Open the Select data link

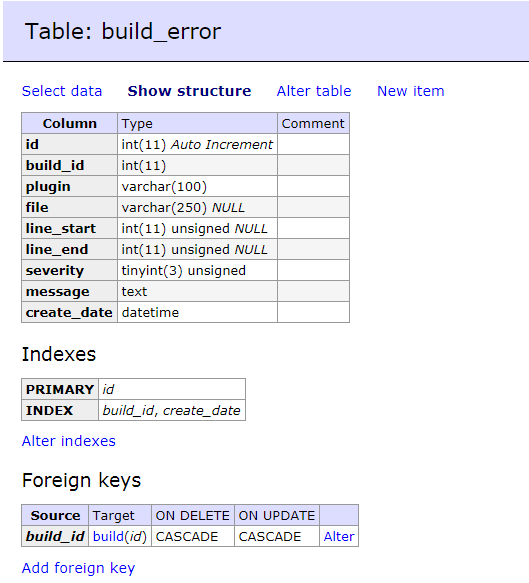62,91
